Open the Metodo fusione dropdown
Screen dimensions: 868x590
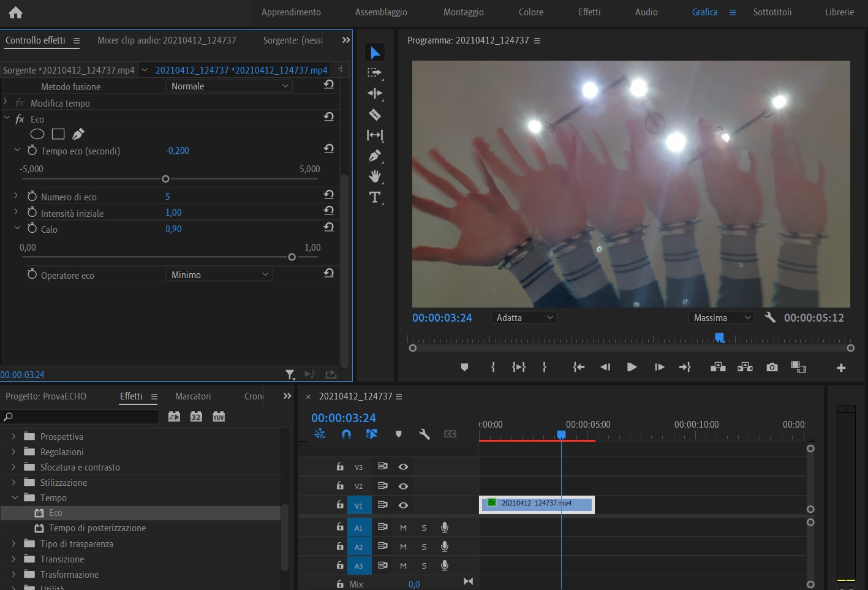point(228,86)
